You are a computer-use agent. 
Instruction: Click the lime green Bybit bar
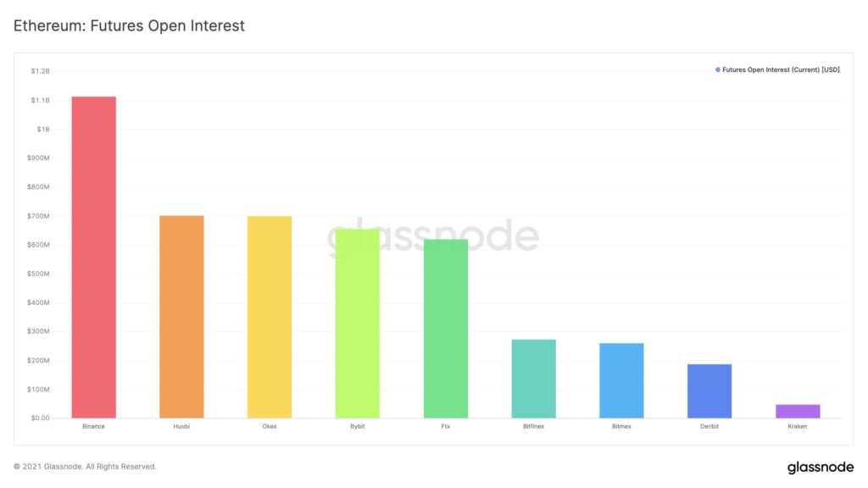tap(358, 324)
